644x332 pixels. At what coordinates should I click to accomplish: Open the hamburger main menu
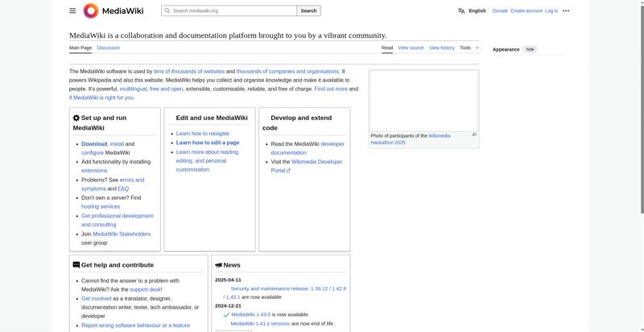pos(72,10)
